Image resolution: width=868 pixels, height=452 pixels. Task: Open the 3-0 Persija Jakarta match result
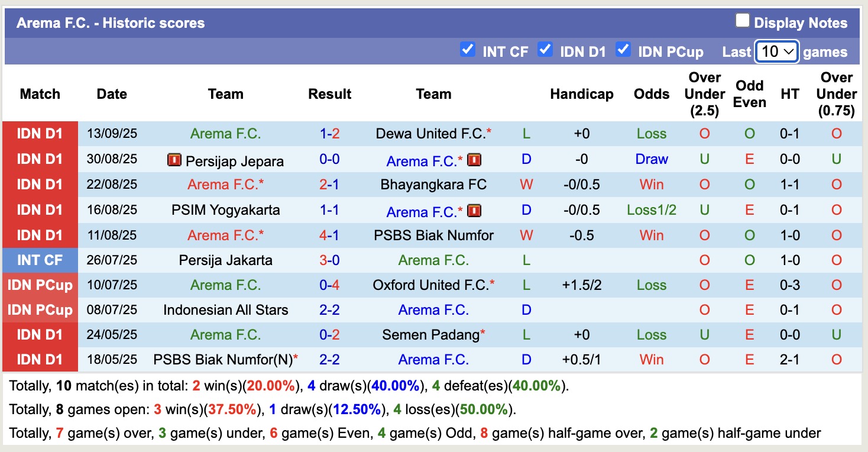[329, 260]
